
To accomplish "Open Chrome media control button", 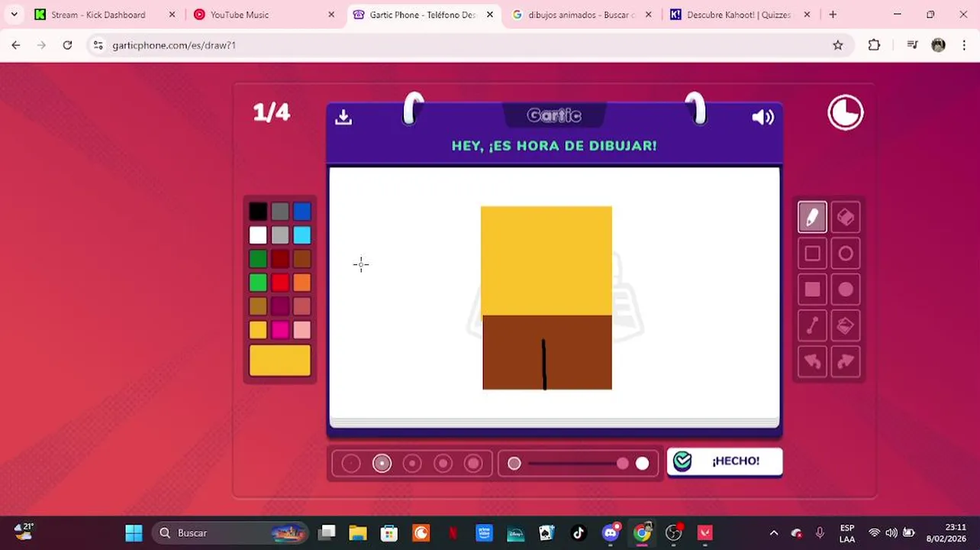I will 912,45.
